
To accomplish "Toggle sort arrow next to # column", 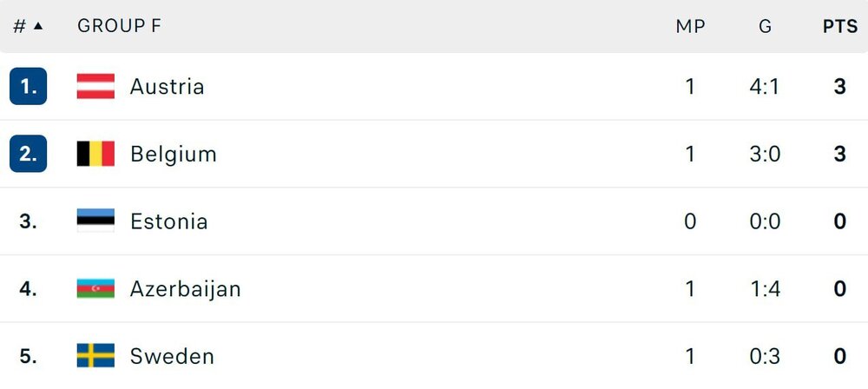I will point(38,26).
